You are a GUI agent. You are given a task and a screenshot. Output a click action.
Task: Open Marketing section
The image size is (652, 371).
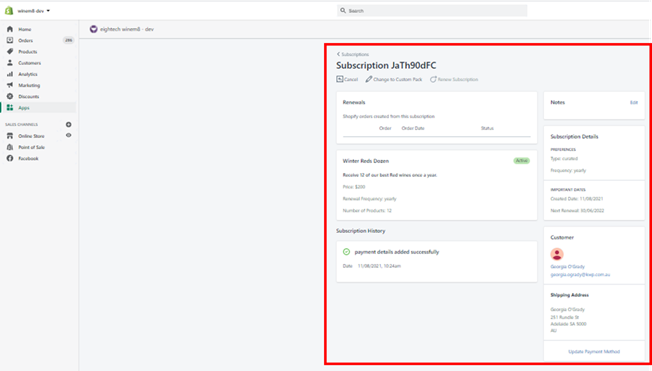point(29,85)
